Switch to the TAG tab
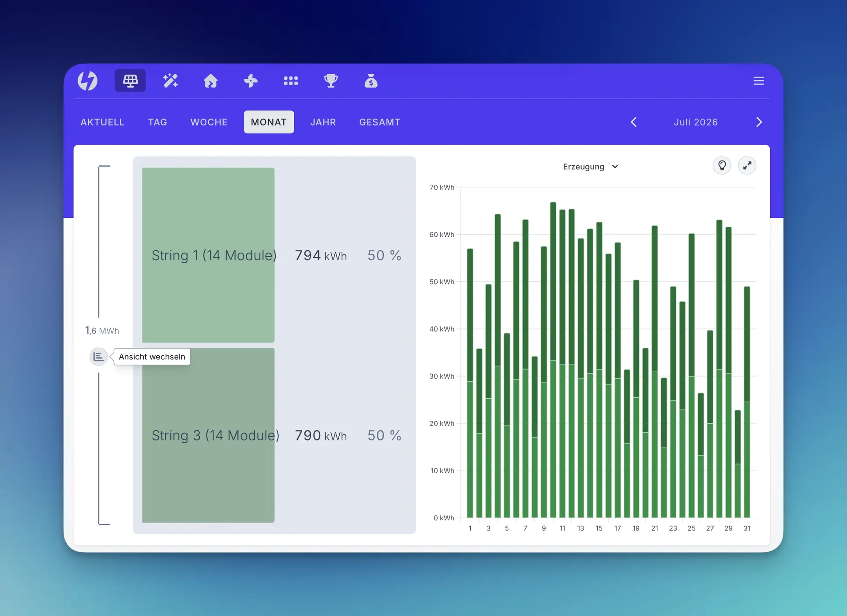The width and height of the screenshot is (847, 616). [157, 122]
